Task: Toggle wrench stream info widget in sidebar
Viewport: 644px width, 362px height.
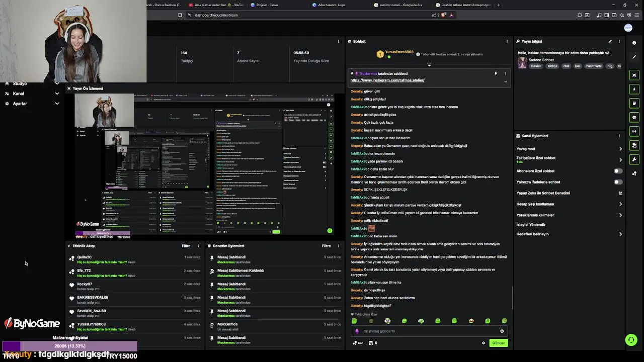Action: [x=634, y=159]
